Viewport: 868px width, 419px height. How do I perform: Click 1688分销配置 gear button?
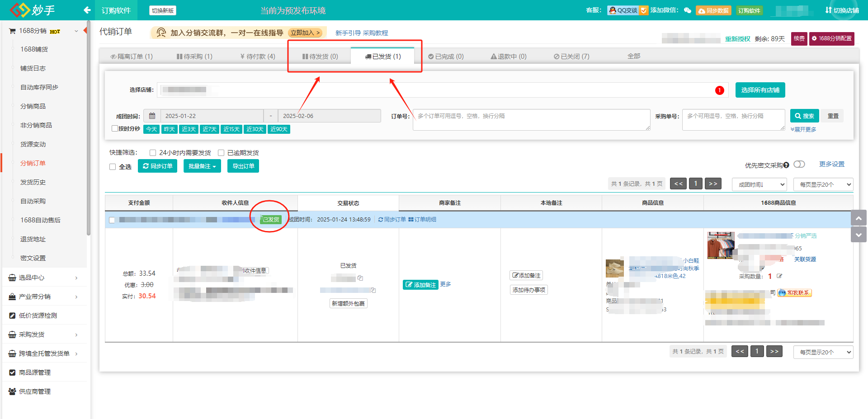832,38
